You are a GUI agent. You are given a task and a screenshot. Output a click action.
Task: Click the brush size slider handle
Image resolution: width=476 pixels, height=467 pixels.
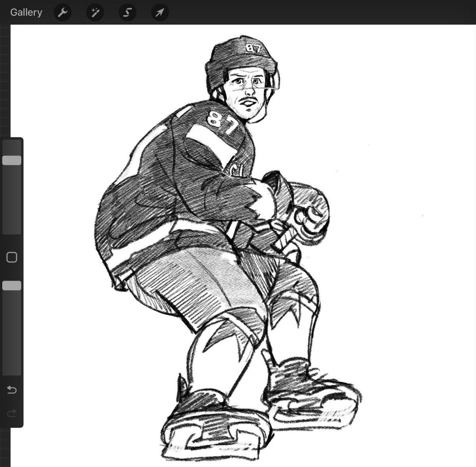[12, 160]
